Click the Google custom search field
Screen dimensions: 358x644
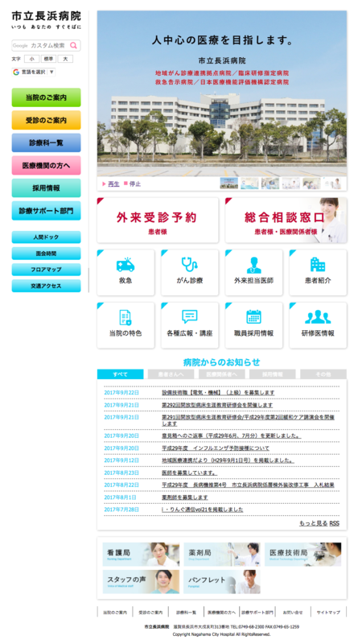[x=41, y=46]
